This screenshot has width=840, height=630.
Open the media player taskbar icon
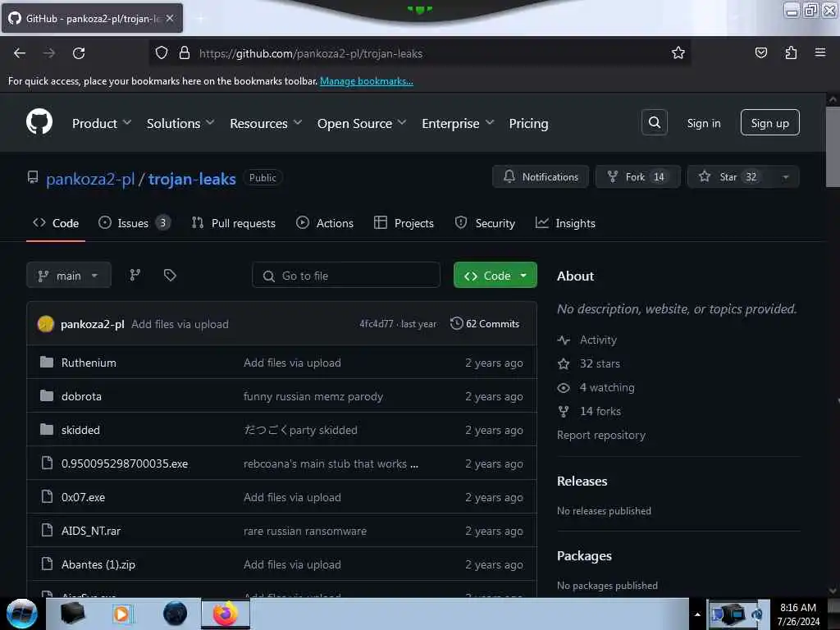(121, 614)
